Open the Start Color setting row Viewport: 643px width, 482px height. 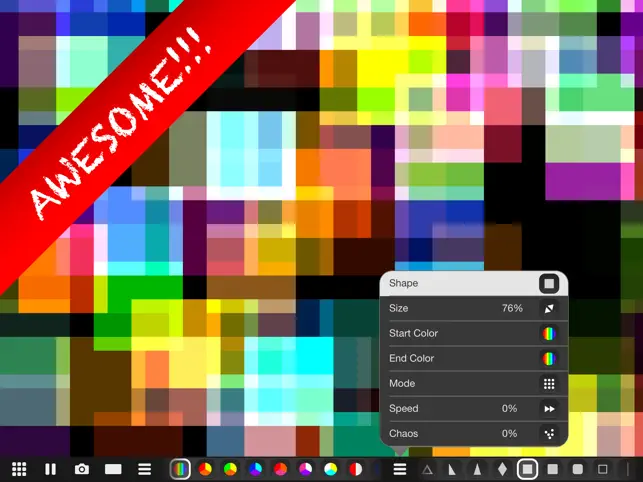(x=474, y=334)
